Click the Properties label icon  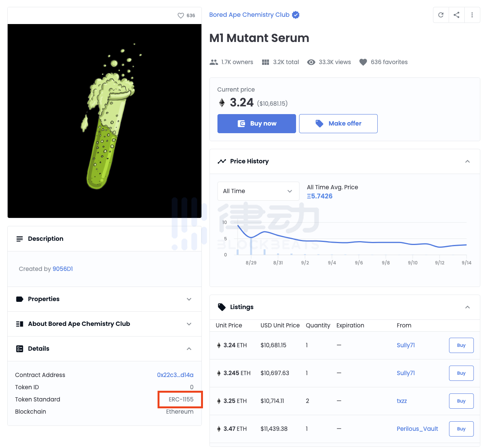pyautogui.click(x=19, y=299)
